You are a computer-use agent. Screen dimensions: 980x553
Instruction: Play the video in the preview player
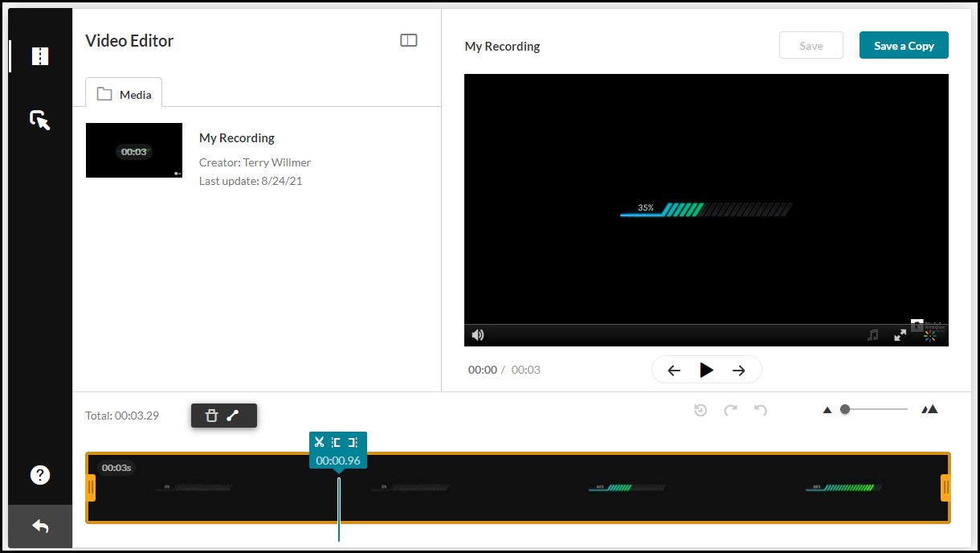pyautogui.click(x=706, y=370)
